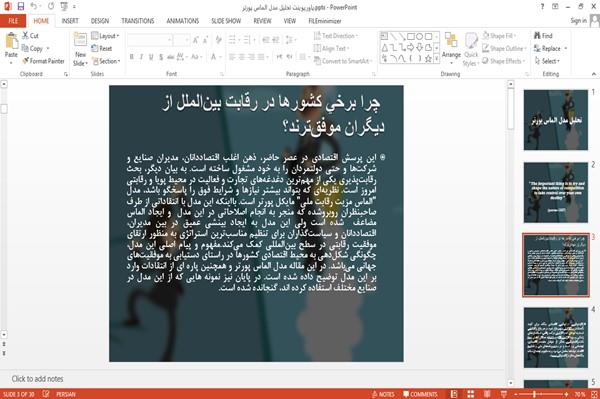Click the Reset slide button
This screenshot has height=399, width=600.
[102, 49]
